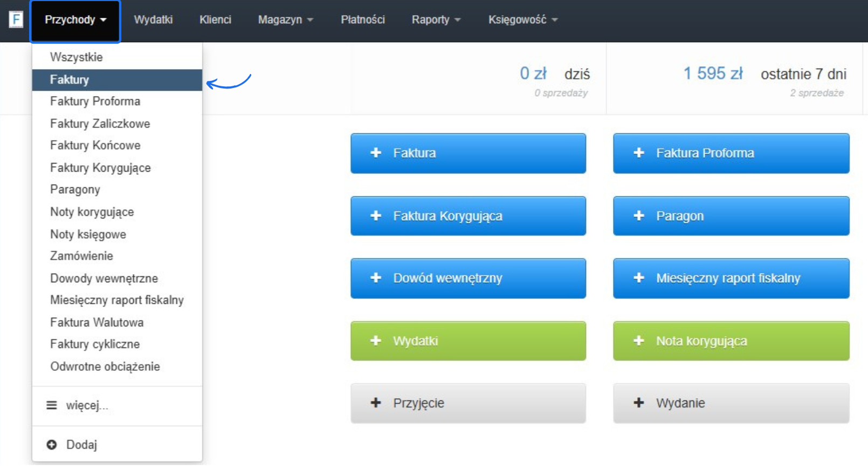Click the '0 sprzedaży' text
The image size is (868, 470).
pos(561,93)
